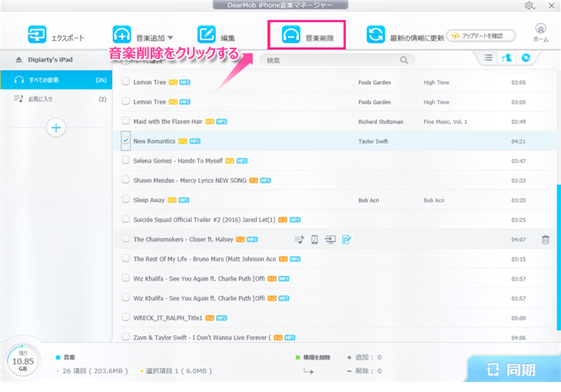
Task: Click the Export (エクスポート) icon
Action: [x=37, y=35]
